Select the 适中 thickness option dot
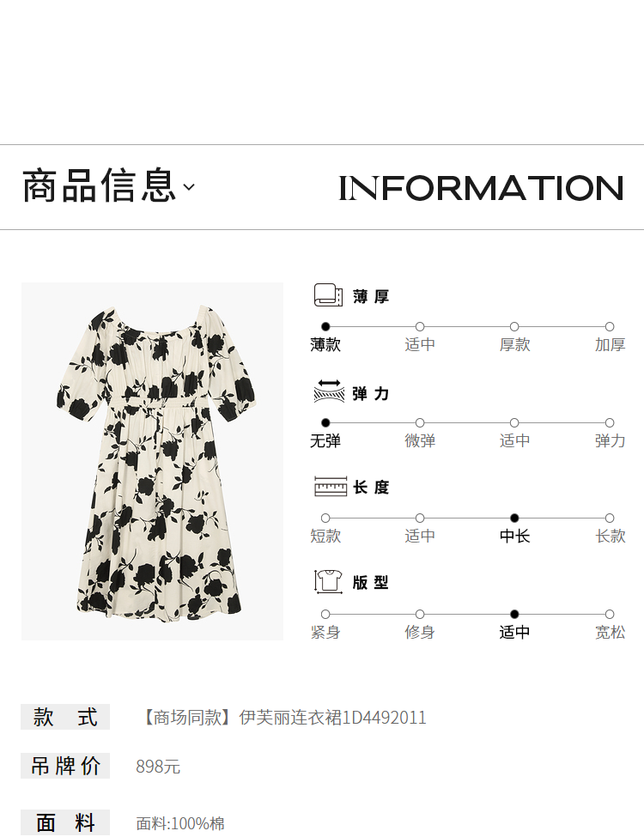The height and width of the screenshot is (837, 644). (x=420, y=327)
